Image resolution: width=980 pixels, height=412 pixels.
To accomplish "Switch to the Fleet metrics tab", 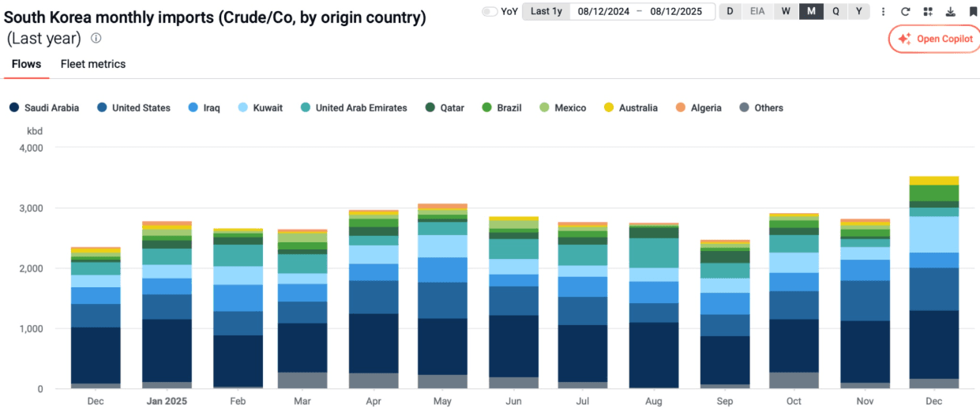I will (93, 64).
